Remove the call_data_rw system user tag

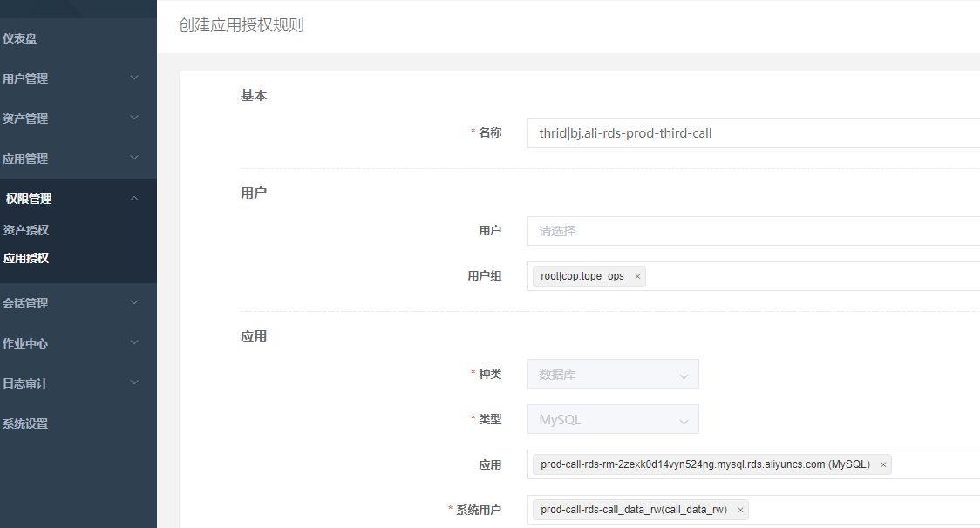740,510
